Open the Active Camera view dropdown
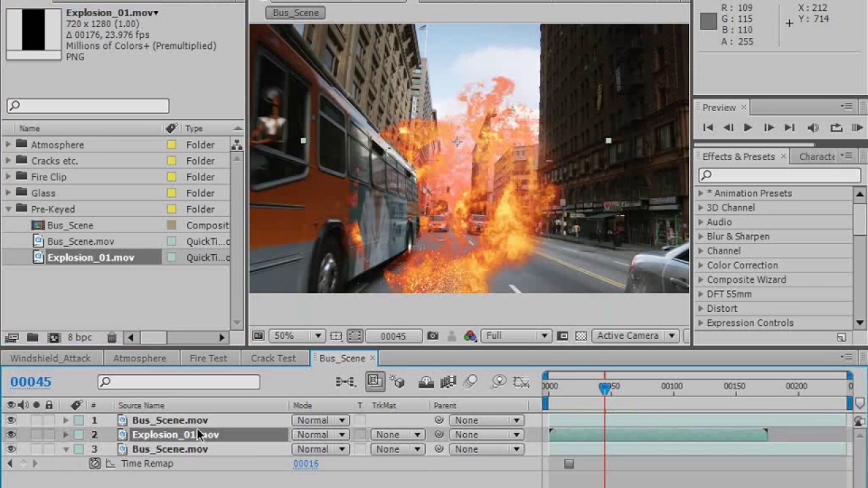 tap(635, 335)
